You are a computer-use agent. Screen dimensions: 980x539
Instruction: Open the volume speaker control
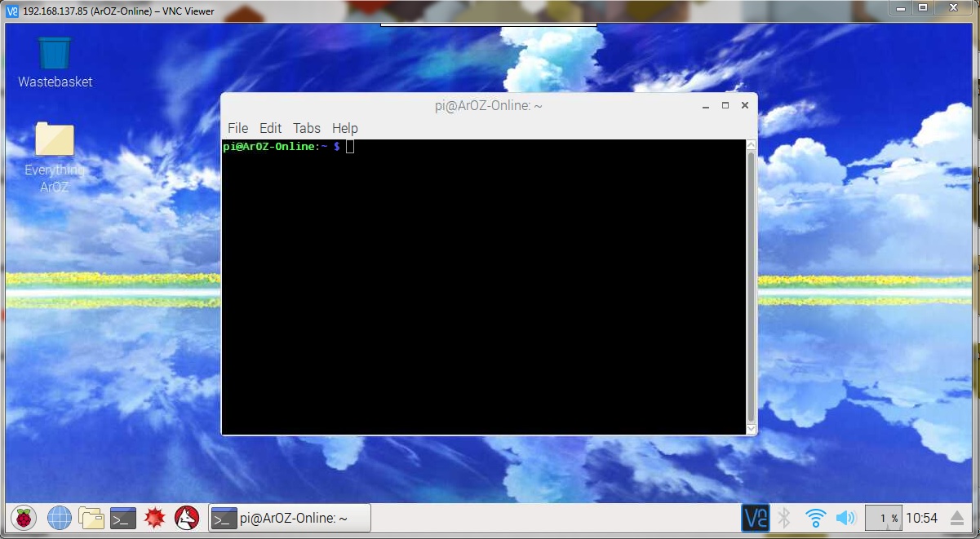pyautogui.click(x=845, y=518)
